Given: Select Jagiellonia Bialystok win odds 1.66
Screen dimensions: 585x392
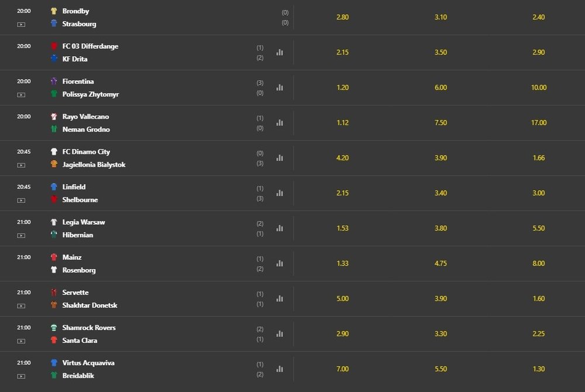Looking at the screenshot, I should (539, 158).
